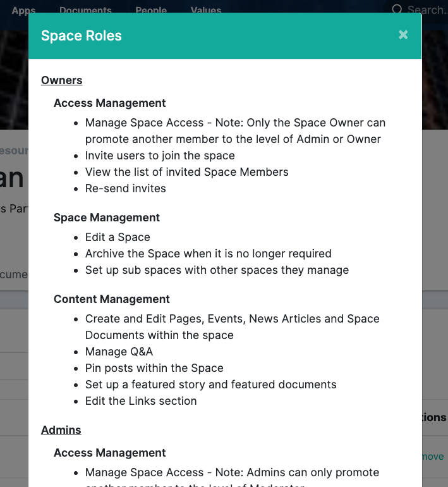Click the underlined Admins heading
The height and width of the screenshot is (487, 448).
(x=61, y=430)
